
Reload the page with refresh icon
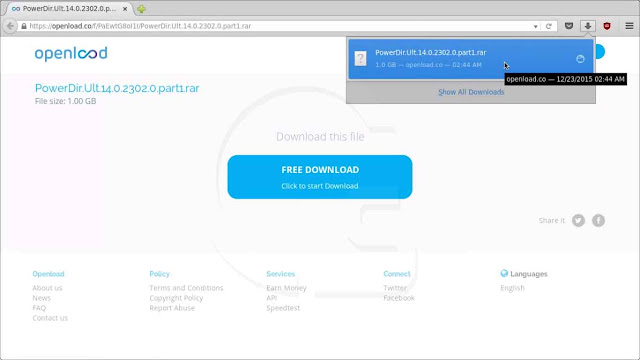point(549,26)
